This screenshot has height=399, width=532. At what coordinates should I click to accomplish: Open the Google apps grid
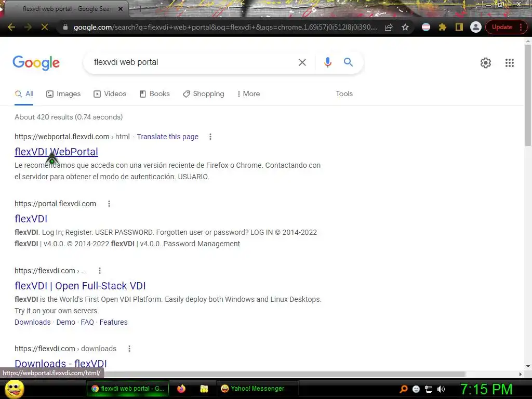coord(510,63)
